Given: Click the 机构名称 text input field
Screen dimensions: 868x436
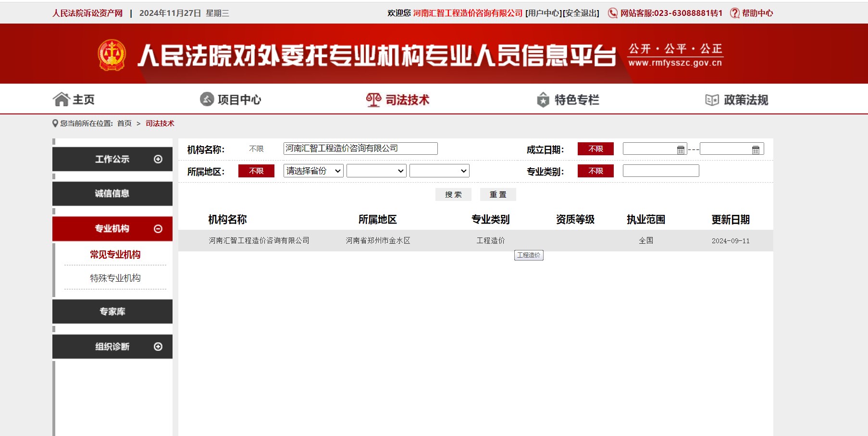Looking at the screenshot, I should (x=360, y=149).
